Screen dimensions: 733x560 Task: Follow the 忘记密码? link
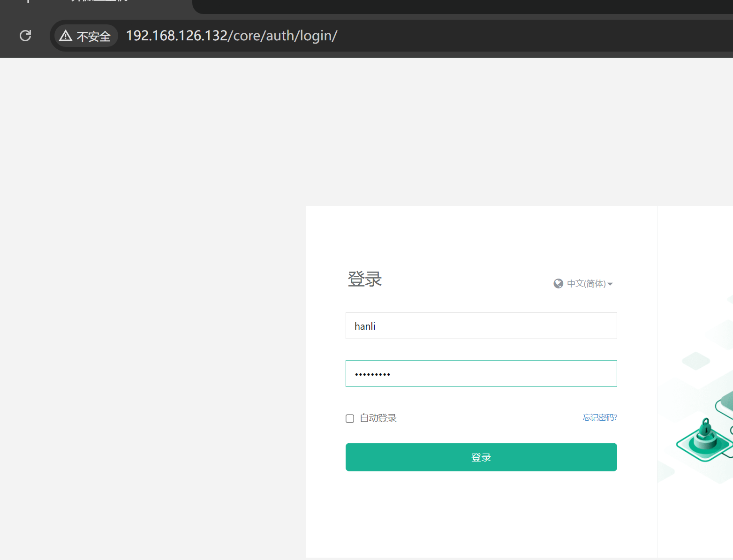(x=599, y=417)
